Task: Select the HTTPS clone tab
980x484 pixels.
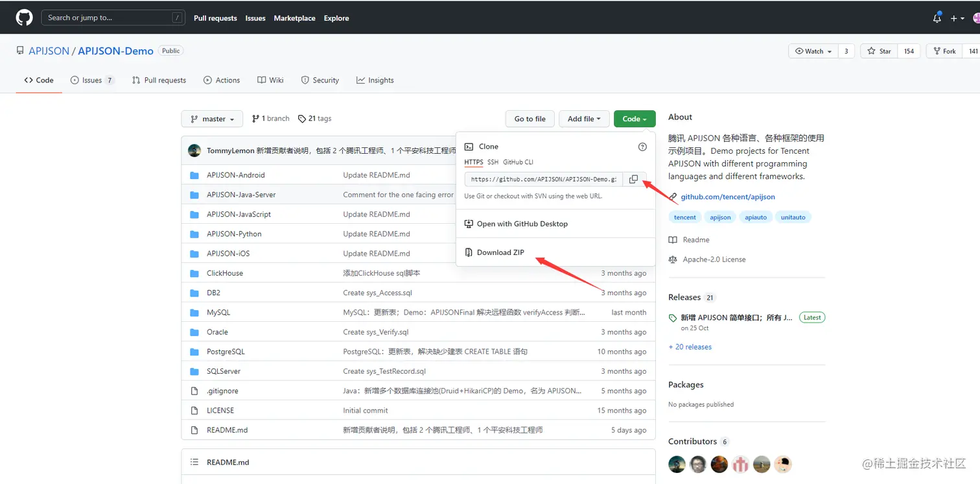Action: point(474,162)
